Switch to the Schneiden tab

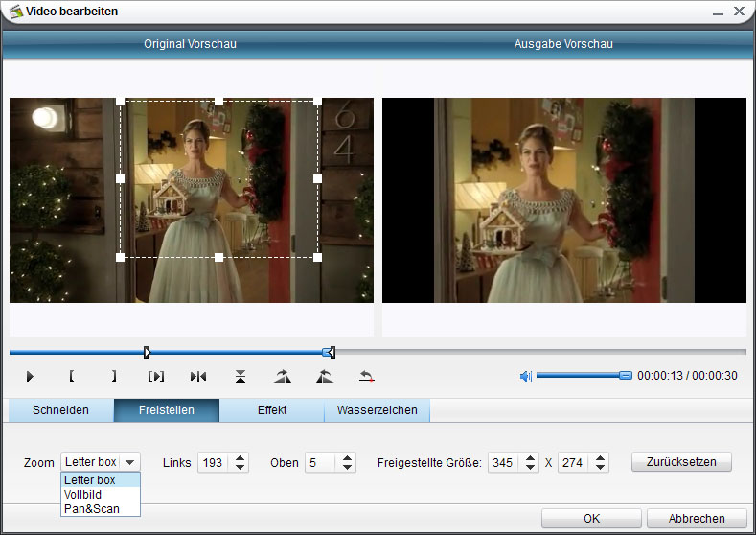click(60, 410)
